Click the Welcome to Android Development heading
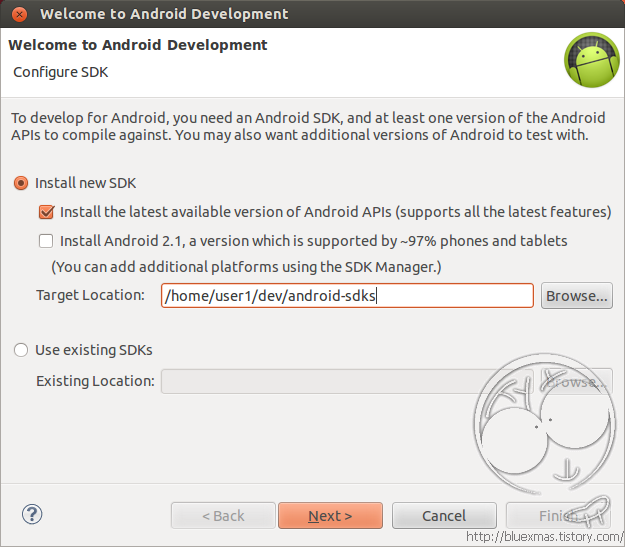 tap(138, 45)
